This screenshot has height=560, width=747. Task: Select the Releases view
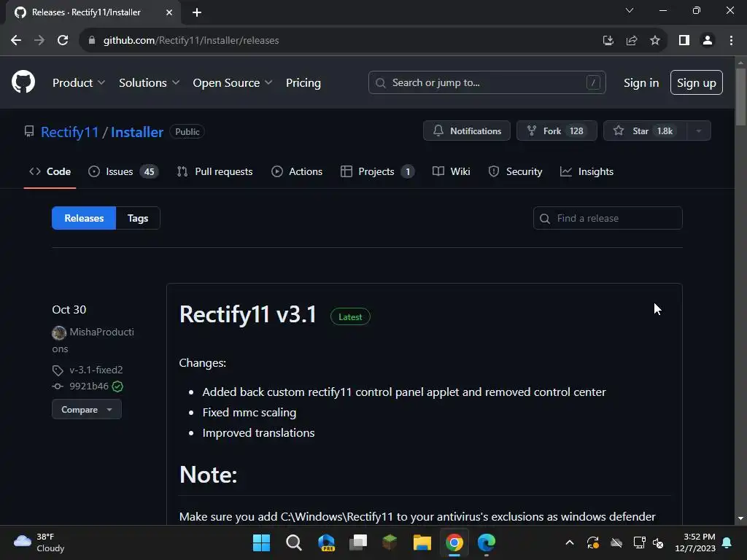tap(84, 218)
